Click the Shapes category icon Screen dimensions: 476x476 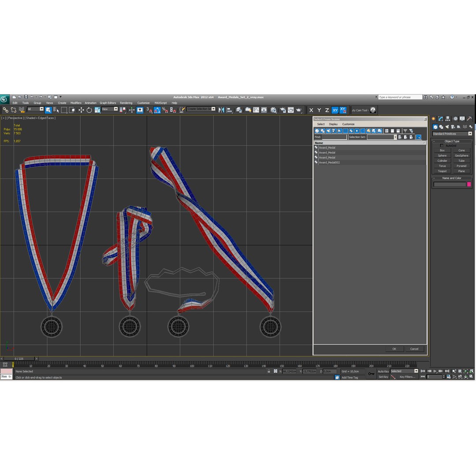[441, 127]
